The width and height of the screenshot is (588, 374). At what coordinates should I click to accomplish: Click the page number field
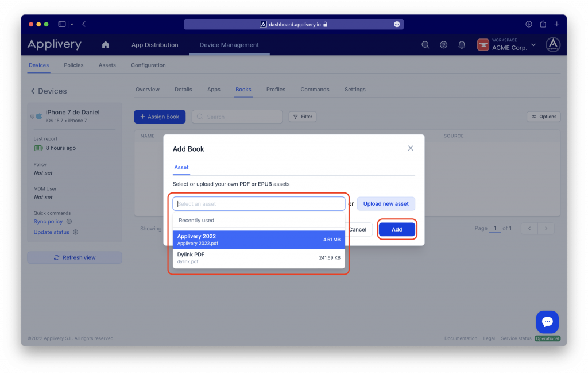click(x=495, y=228)
